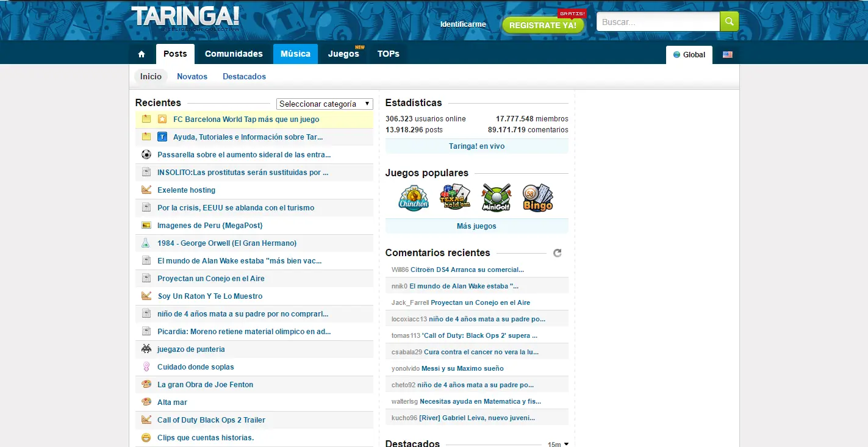Open the Posts tab
Image resolution: width=868 pixels, height=447 pixels.
click(175, 54)
